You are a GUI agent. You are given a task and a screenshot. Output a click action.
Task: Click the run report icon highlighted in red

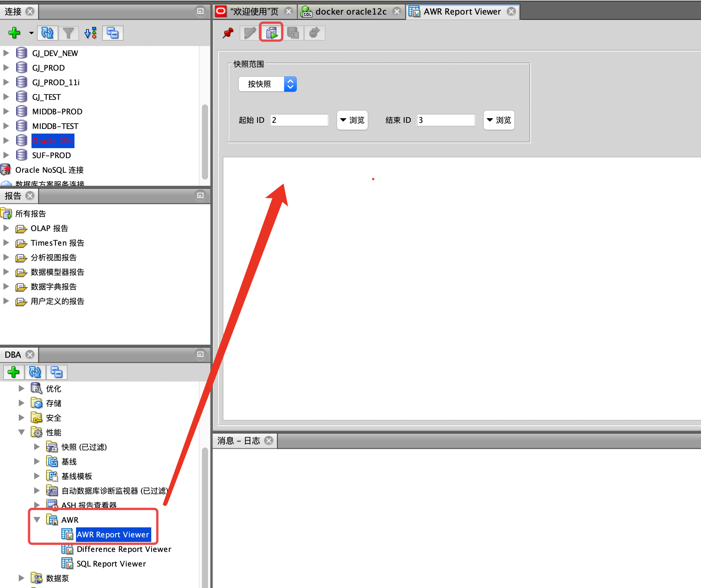pyautogui.click(x=271, y=33)
